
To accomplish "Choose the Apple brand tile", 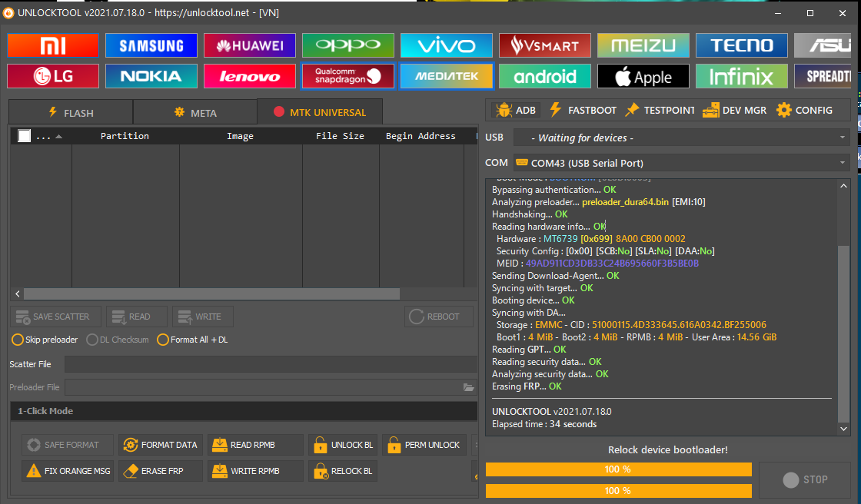I will click(x=643, y=76).
